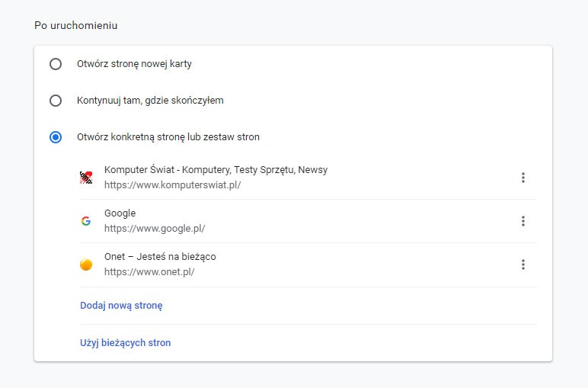Click the selected "Otwórz konkretną stronę" radio circle
The image size is (588, 388).
tap(56, 137)
